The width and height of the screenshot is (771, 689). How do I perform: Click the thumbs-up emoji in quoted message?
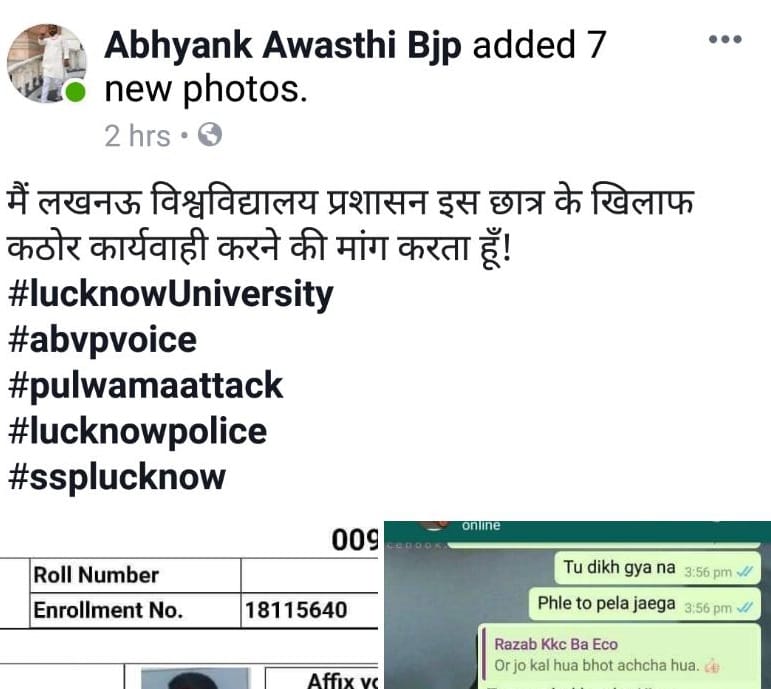coord(712,666)
